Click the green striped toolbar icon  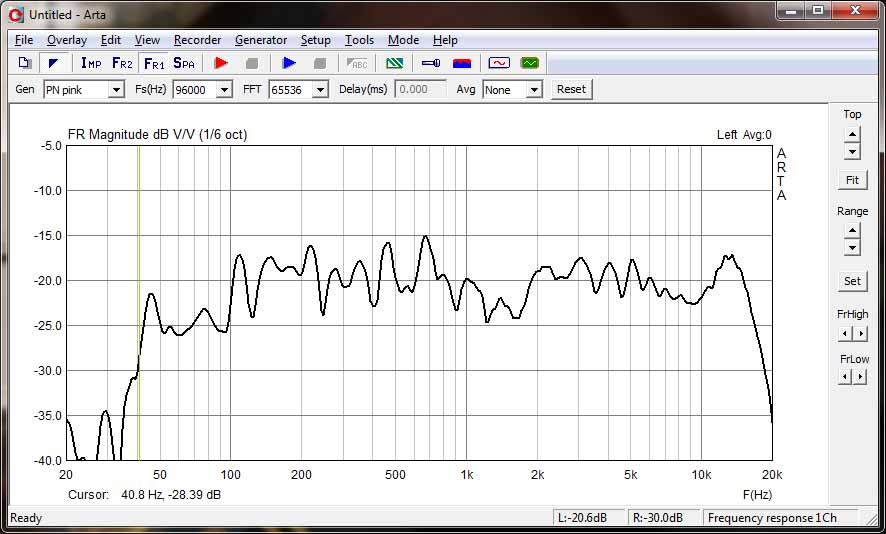394,63
